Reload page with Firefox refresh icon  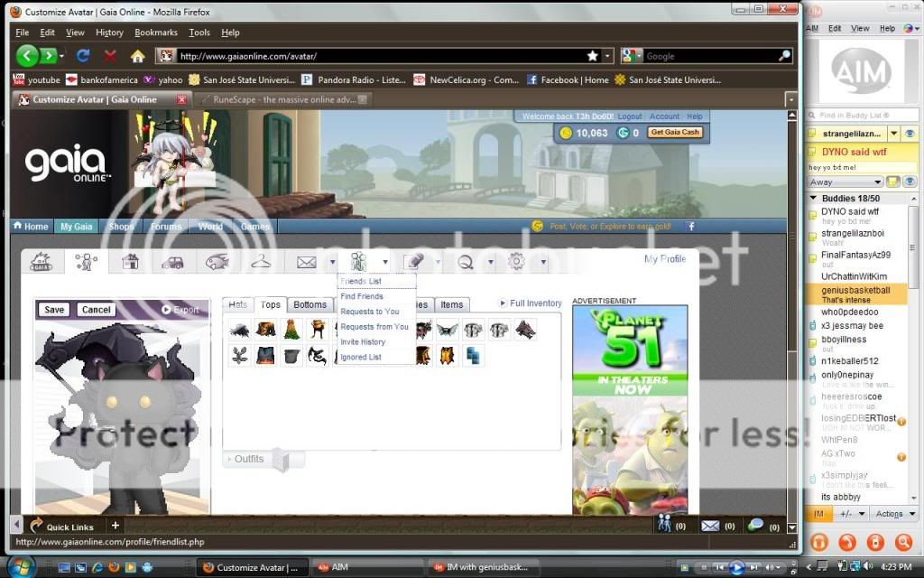coord(83,56)
